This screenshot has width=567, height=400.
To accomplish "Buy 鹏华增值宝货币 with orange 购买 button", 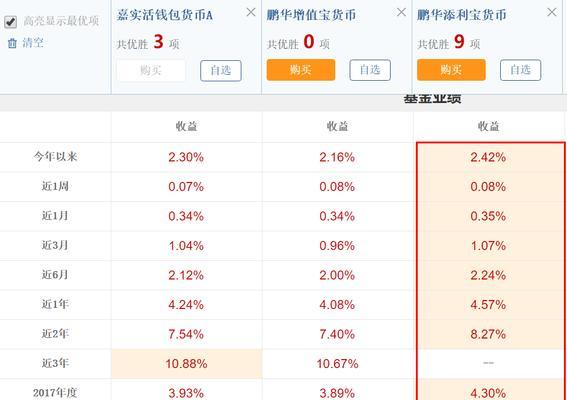I will [300, 70].
